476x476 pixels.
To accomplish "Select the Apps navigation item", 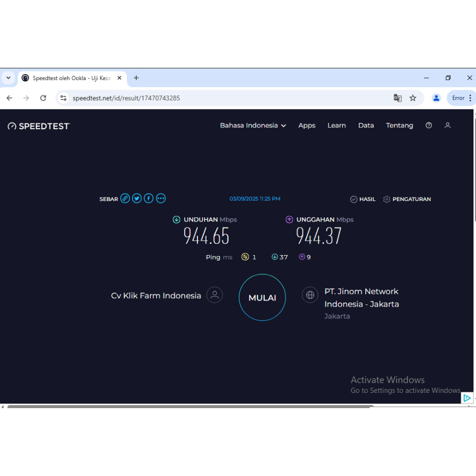I will tap(307, 125).
